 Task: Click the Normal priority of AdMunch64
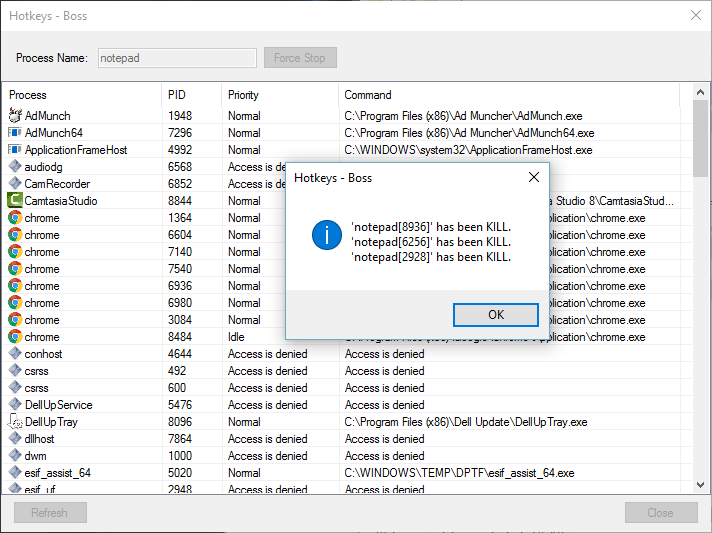[244, 133]
